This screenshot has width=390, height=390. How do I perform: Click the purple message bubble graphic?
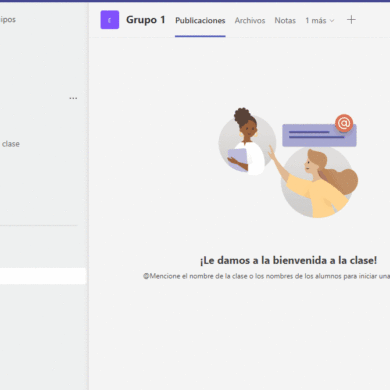pos(319,135)
